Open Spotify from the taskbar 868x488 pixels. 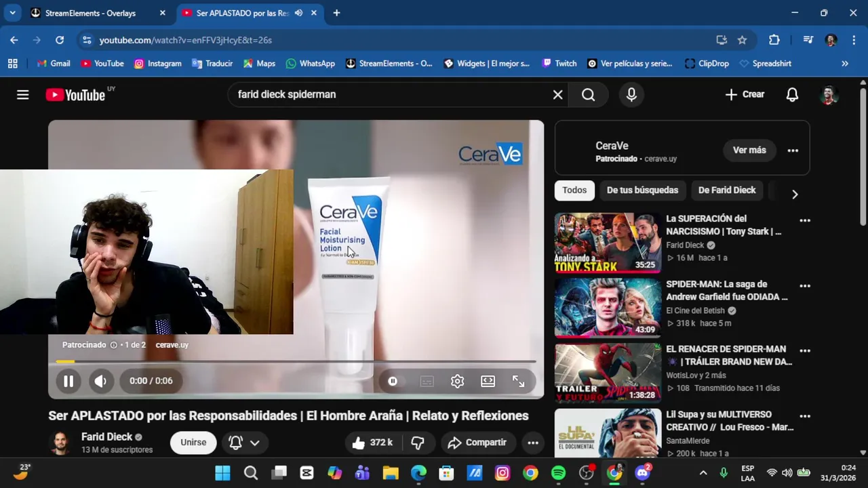pyautogui.click(x=558, y=472)
